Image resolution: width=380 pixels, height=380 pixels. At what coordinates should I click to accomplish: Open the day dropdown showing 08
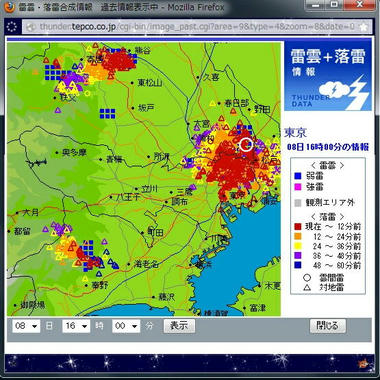(x=26, y=326)
